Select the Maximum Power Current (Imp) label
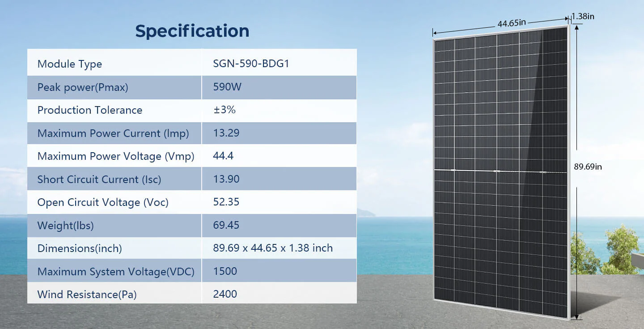The width and height of the screenshot is (644, 329). click(113, 133)
